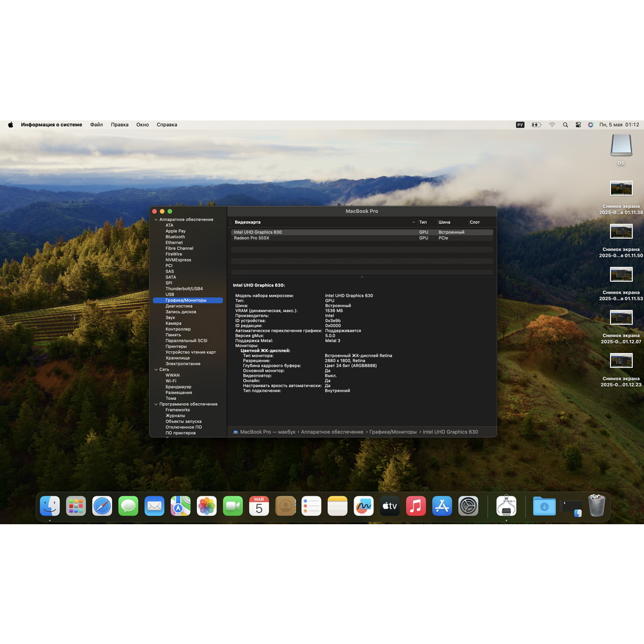Select Хранилище in the sidebar
Viewport: 644px width, 644px height.
(178, 358)
